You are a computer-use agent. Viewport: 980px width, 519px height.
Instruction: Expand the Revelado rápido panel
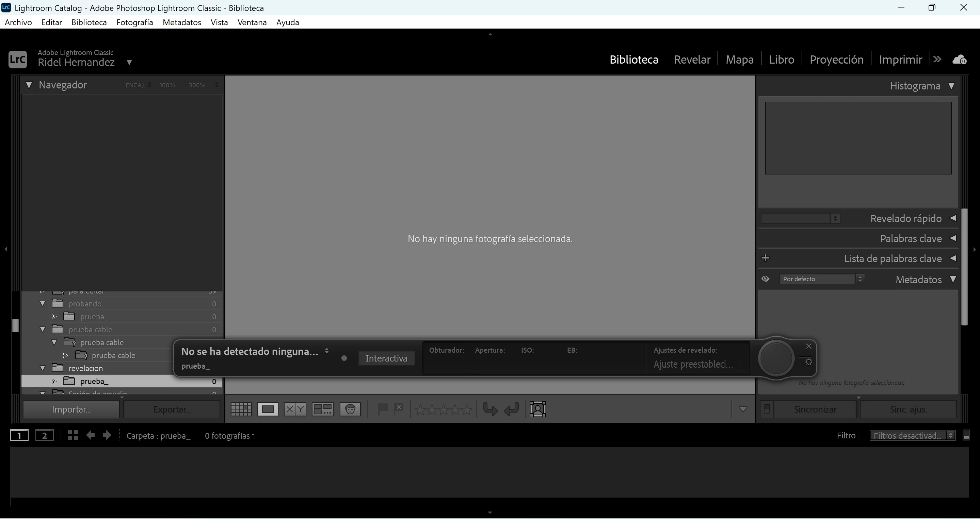pos(953,218)
